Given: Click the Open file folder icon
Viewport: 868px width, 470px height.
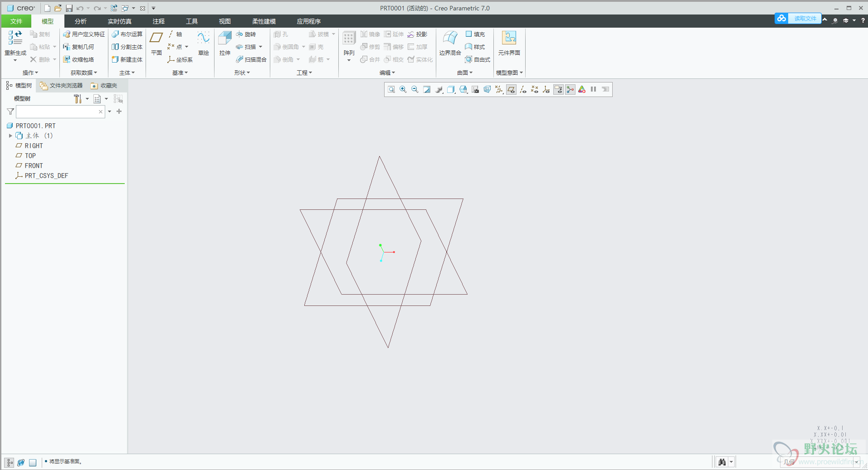Looking at the screenshot, I should [58, 8].
